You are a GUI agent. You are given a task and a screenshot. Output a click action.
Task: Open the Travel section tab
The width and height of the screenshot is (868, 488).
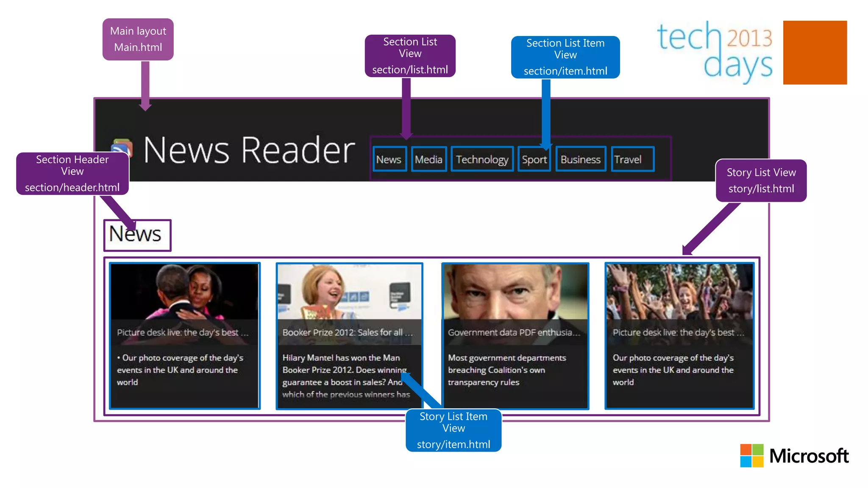pos(632,159)
